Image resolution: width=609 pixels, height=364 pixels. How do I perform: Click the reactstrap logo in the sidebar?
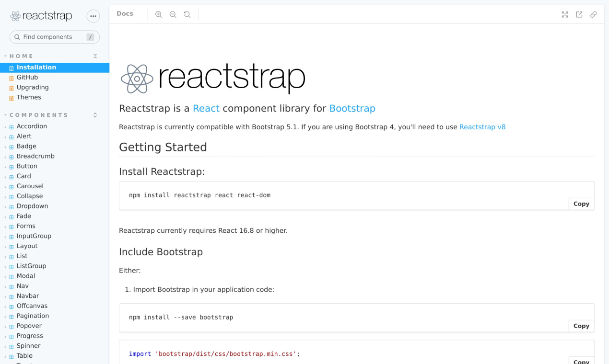tap(41, 16)
